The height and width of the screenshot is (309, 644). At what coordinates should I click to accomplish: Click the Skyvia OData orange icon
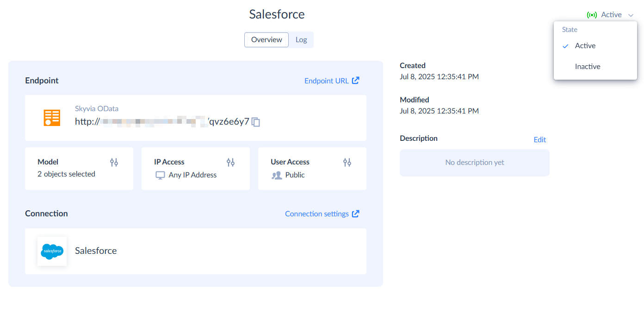pos(52,118)
